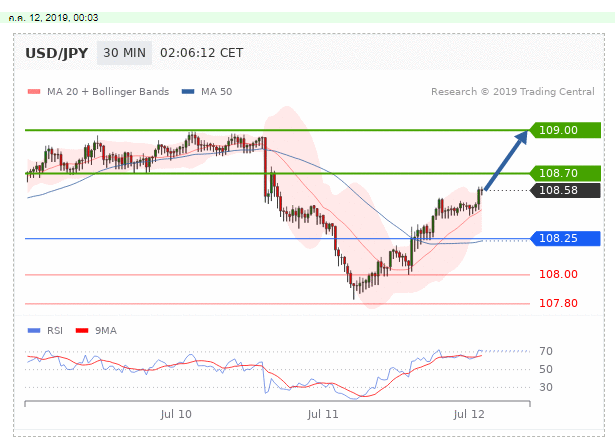The image size is (615, 448).
Task: Click the 108.70 resistance price tag
Action: tap(565, 173)
